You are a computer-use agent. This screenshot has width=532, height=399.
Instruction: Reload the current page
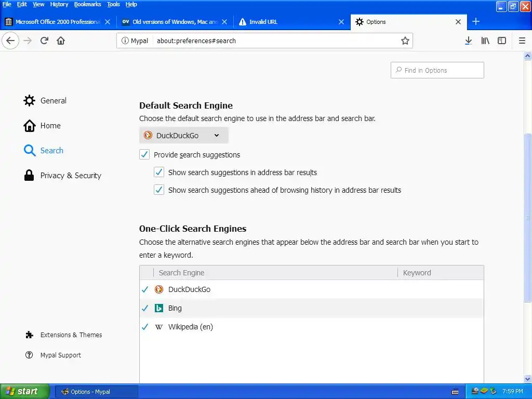[44, 41]
